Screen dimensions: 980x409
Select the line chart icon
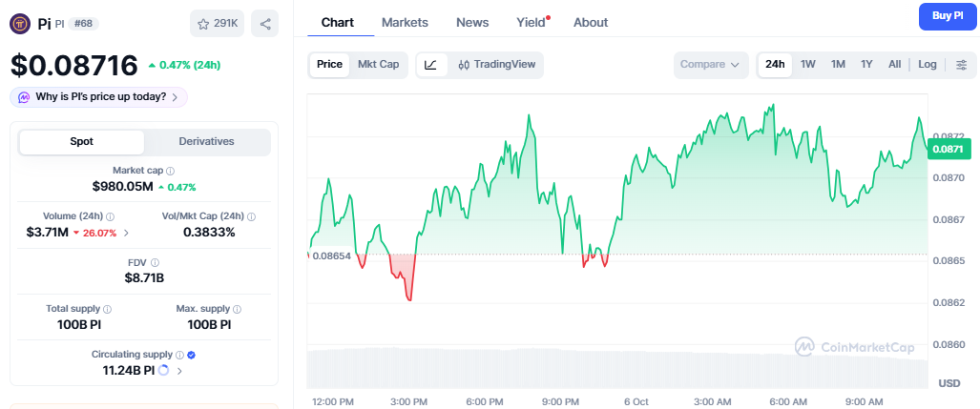click(x=432, y=64)
